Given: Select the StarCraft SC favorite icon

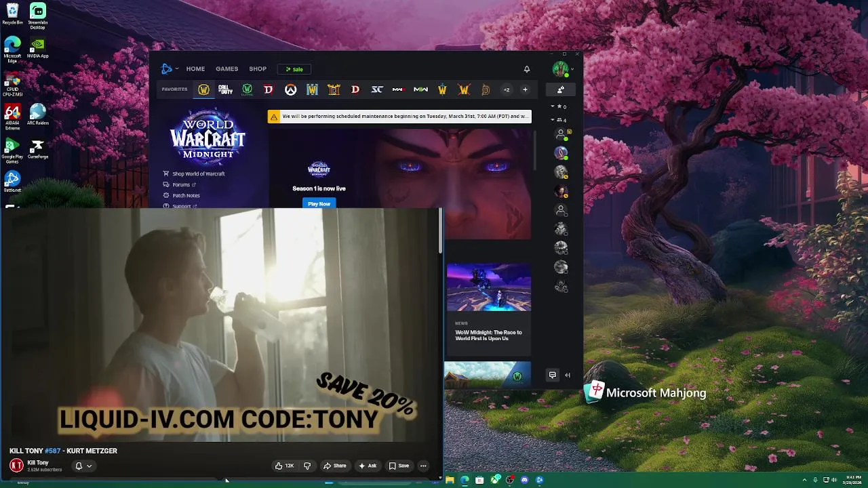Looking at the screenshot, I should pyautogui.click(x=377, y=89).
